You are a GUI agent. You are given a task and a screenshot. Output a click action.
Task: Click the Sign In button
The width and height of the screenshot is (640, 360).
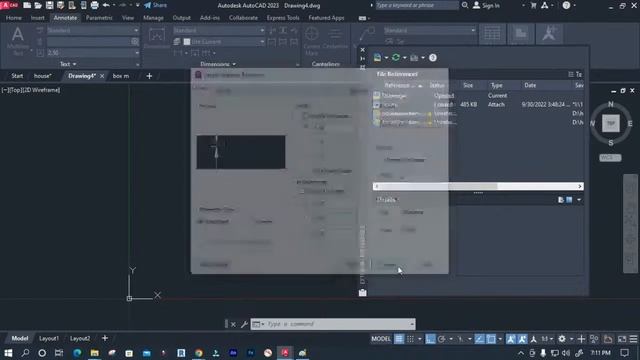pyautogui.click(x=486, y=5)
